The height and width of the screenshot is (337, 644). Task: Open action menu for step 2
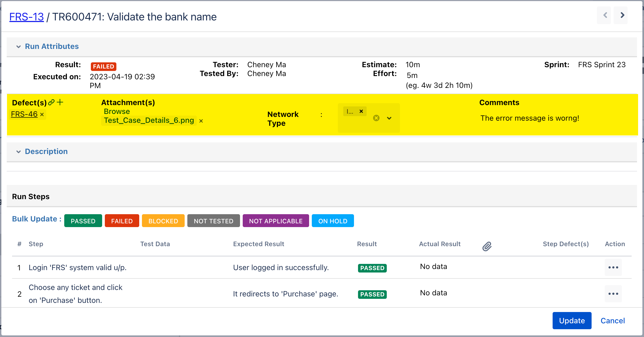pos(613,294)
